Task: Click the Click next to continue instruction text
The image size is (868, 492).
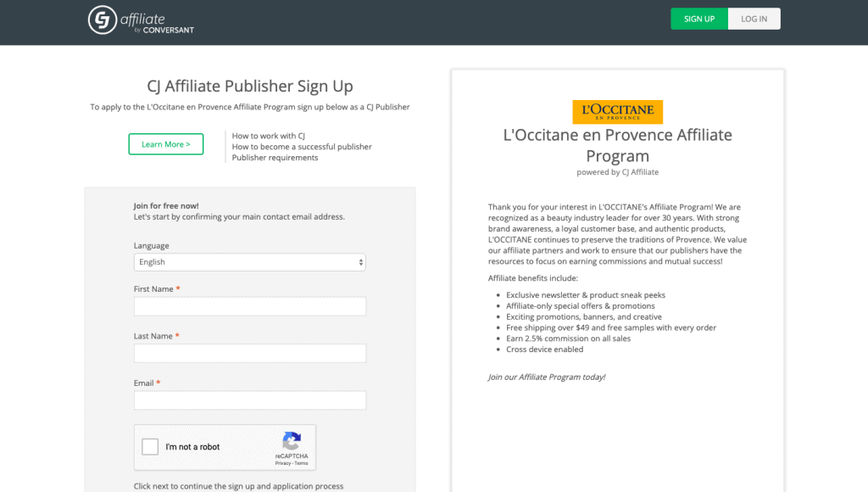Action: pos(238,486)
